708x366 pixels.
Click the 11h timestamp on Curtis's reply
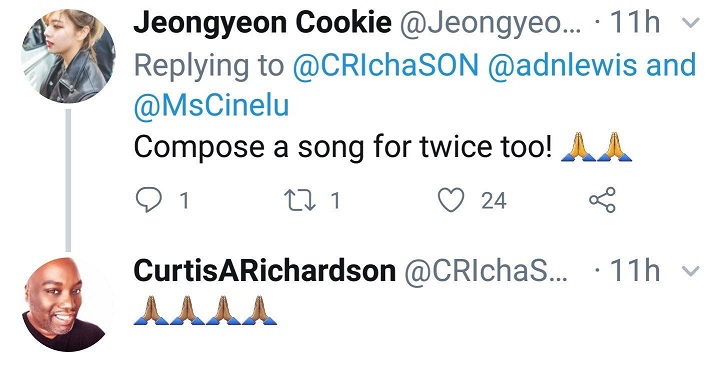coord(635,271)
